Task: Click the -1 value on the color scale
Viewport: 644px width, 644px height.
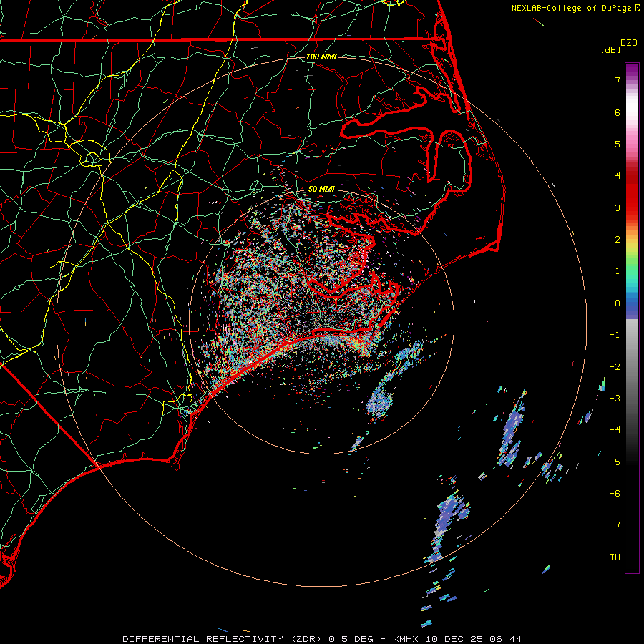Action: coord(615,335)
